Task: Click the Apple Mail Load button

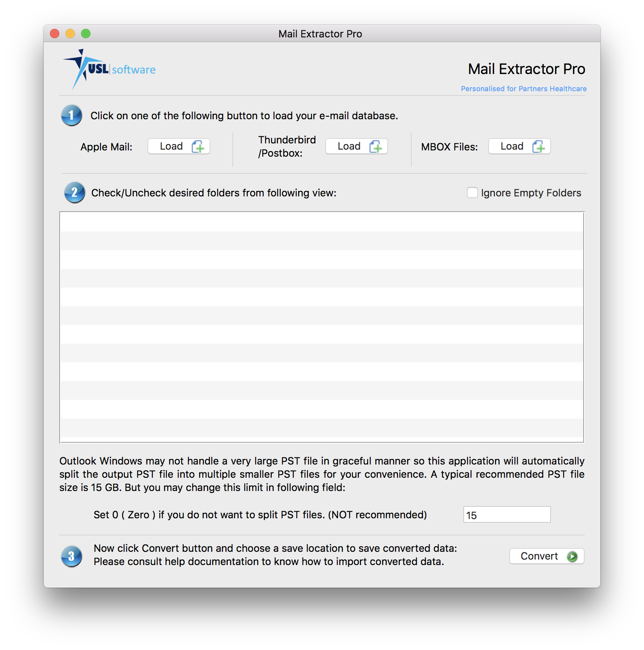Action: click(x=179, y=147)
